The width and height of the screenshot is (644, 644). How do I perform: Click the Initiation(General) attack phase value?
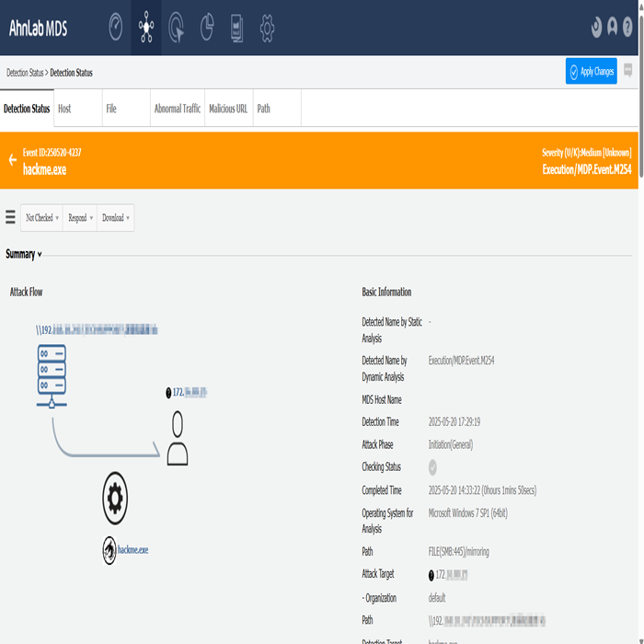(x=451, y=444)
